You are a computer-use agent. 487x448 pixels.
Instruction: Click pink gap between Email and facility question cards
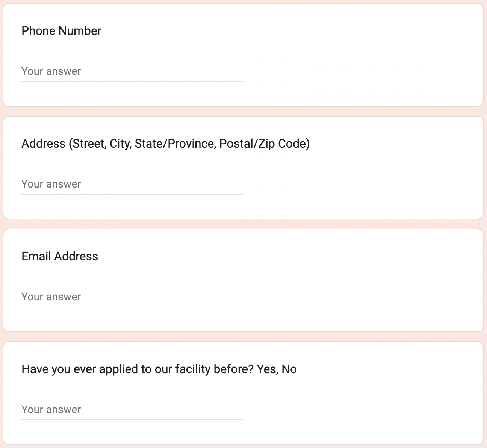point(243,337)
